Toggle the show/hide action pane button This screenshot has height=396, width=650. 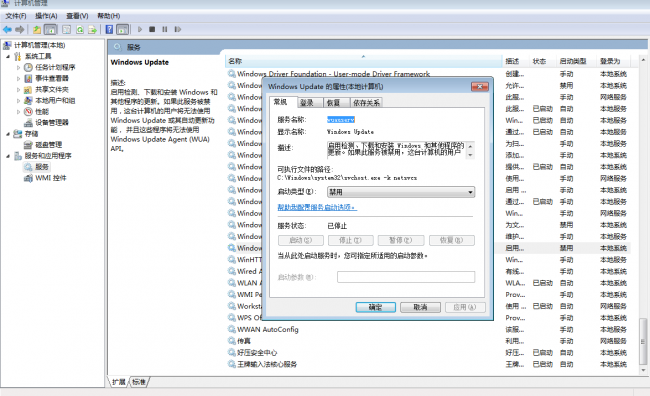[x=123, y=29]
